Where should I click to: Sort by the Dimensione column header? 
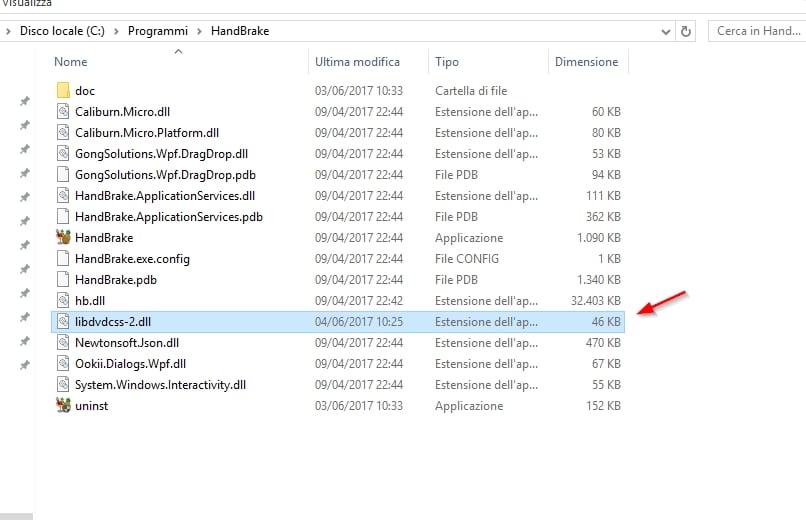click(x=587, y=62)
